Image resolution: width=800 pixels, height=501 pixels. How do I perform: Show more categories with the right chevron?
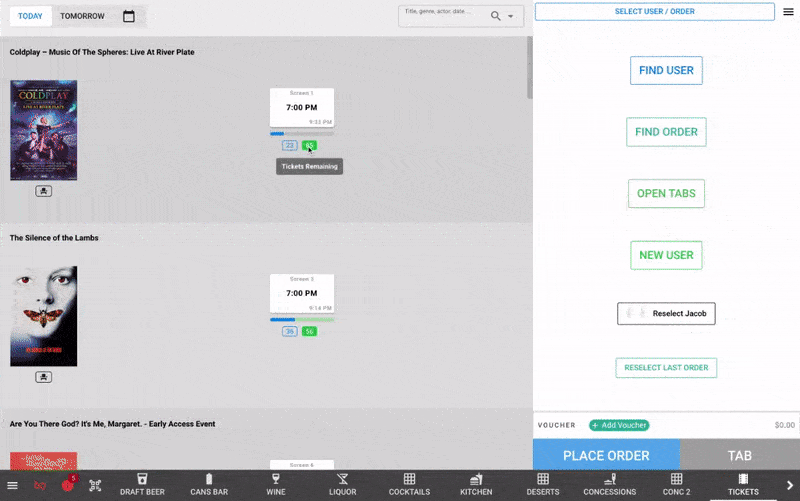click(789, 485)
